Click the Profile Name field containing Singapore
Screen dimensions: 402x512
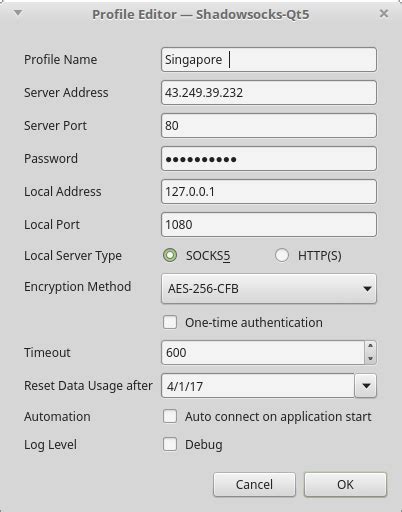269,60
